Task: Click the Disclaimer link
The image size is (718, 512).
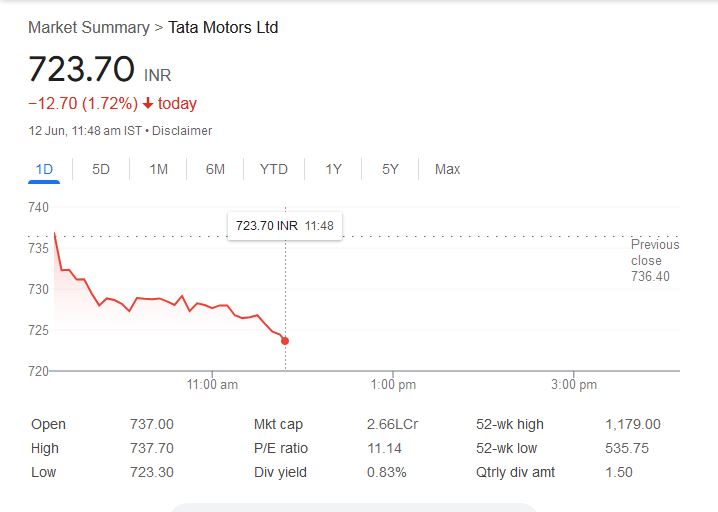Action: click(x=183, y=131)
